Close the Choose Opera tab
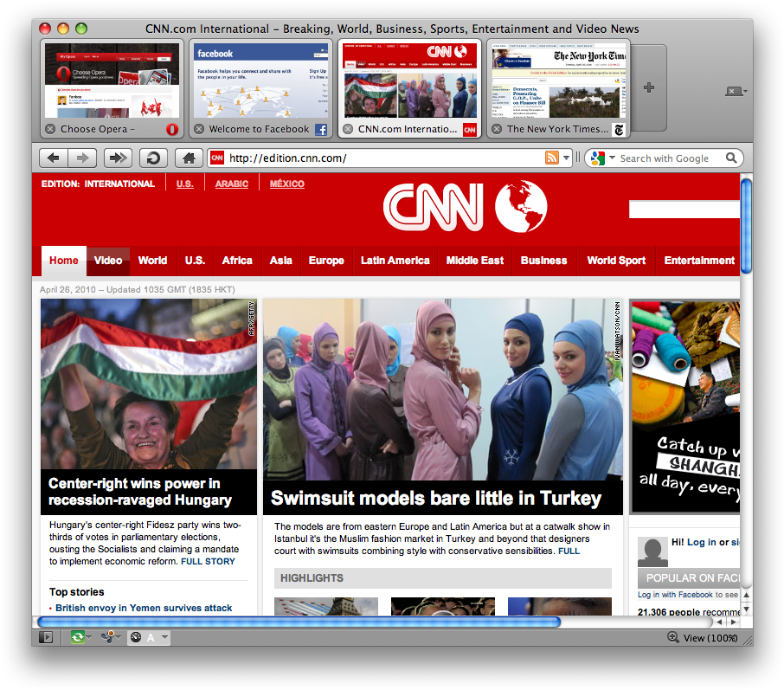Viewport: 784px width, 690px height. tap(50, 129)
